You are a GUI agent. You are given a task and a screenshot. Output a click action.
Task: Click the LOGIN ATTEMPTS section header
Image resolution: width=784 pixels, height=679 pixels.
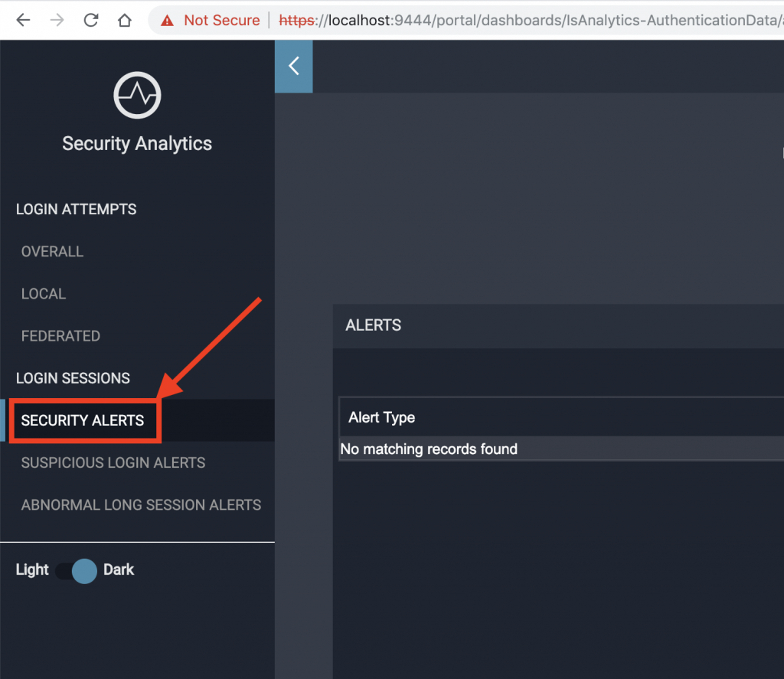point(76,210)
